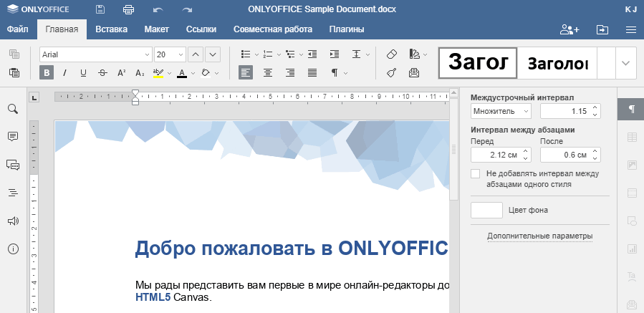Clear style with eraser icon
The width and height of the screenshot is (644, 313).
pos(392,54)
